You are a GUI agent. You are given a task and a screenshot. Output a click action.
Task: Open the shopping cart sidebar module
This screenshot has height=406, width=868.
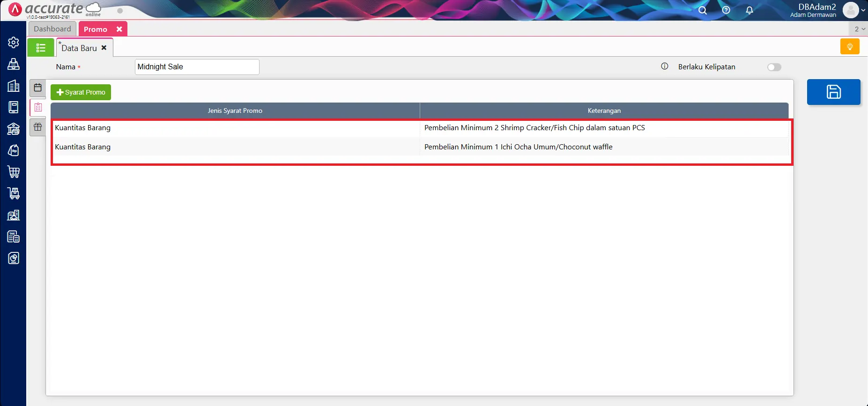(x=14, y=172)
